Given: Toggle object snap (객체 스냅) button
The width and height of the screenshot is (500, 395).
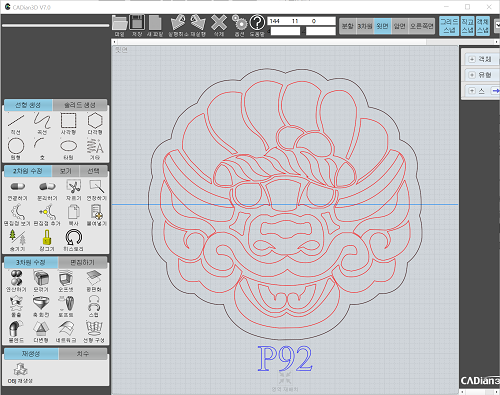Looking at the screenshot, I should click(x=483, y=26).
